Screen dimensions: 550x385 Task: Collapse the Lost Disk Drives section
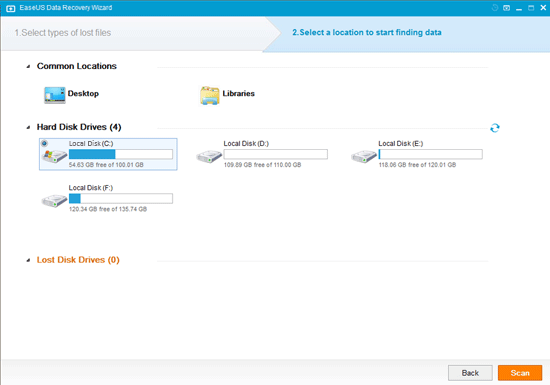tap(28, 260)
